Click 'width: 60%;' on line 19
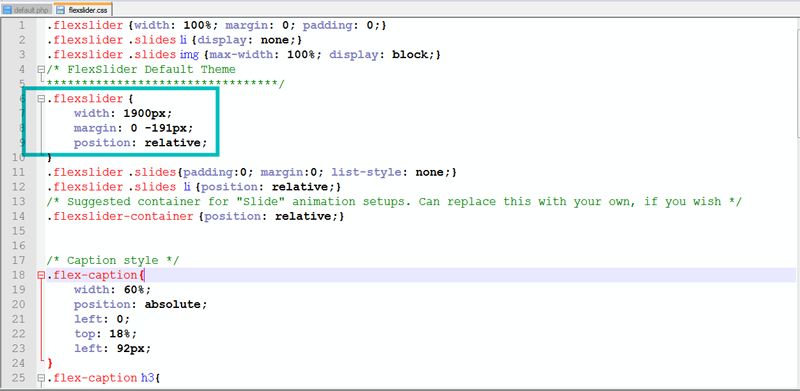 [113, 290]
